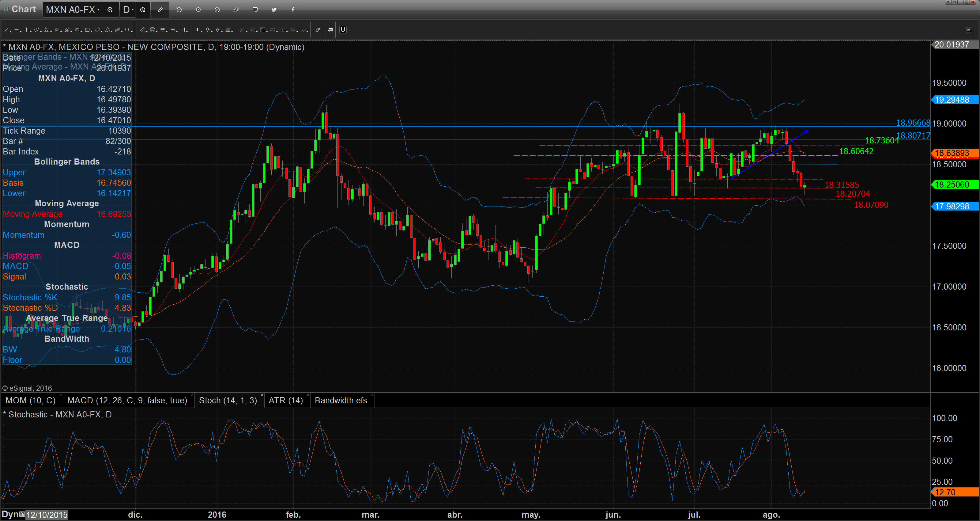Click the 18.25060 green last price label
Screen dimensions: 980x521
[x=955, y=185]
